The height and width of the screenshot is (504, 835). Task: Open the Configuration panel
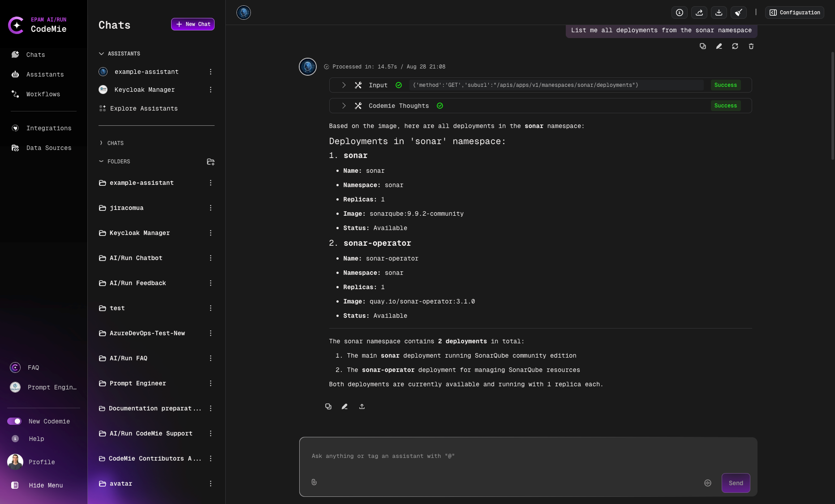pos(794,13)
